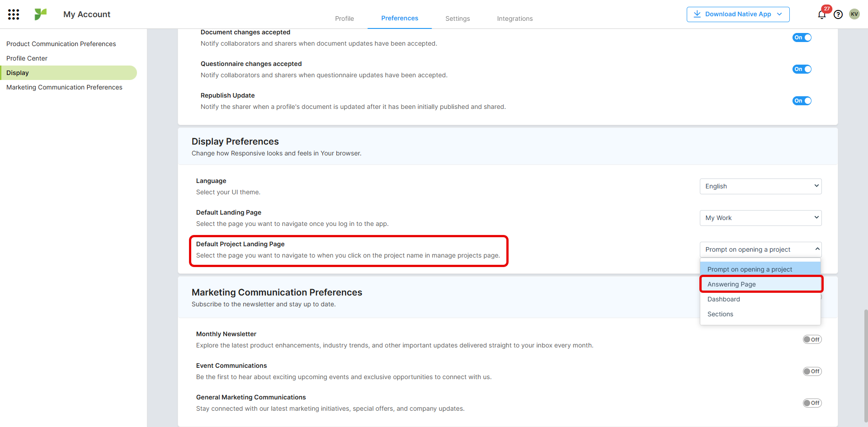Open Profile Center in sidebar
This screenshot has width=868, height=427.
coord(27,58)
